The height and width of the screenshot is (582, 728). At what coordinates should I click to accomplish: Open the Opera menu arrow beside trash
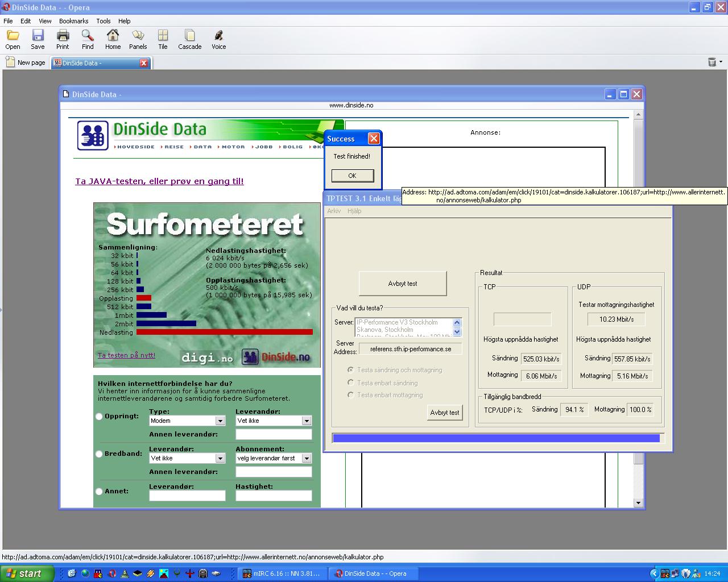pyautogui.click(x=721, y=62)
